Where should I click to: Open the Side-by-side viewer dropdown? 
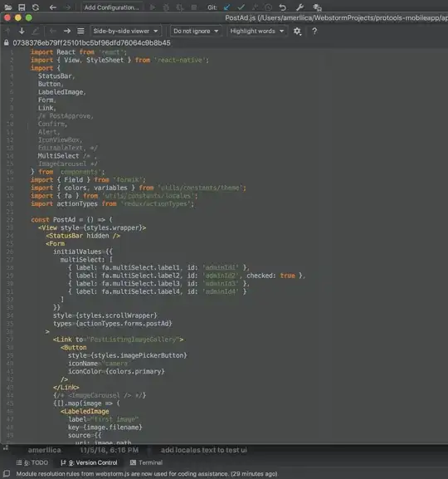coord(125,32)
